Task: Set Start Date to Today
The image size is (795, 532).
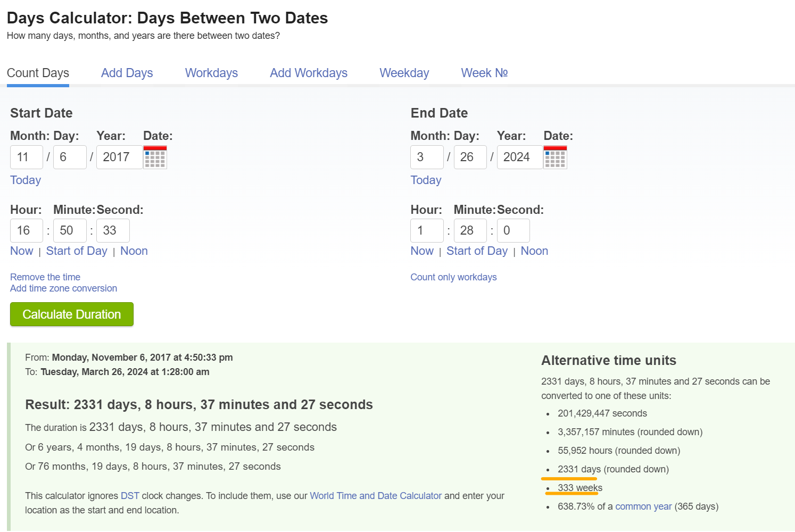Action: tap(26, 180)
